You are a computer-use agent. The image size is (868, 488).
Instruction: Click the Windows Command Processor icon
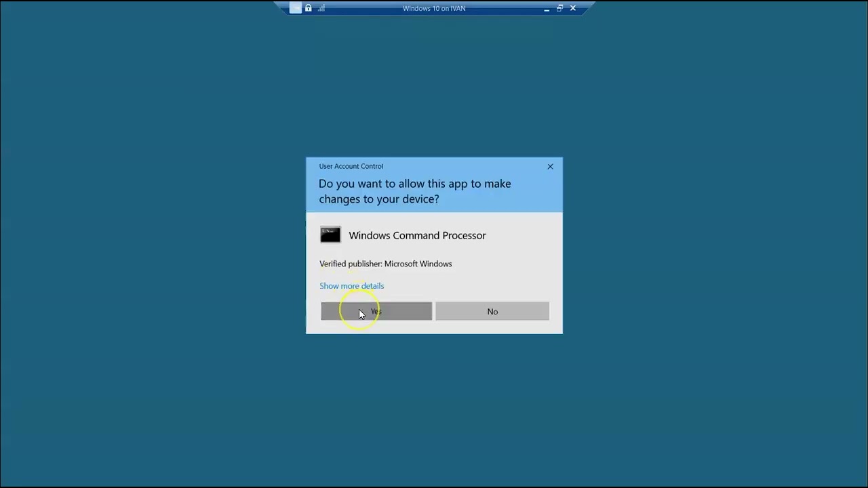(x=330, y=235)
